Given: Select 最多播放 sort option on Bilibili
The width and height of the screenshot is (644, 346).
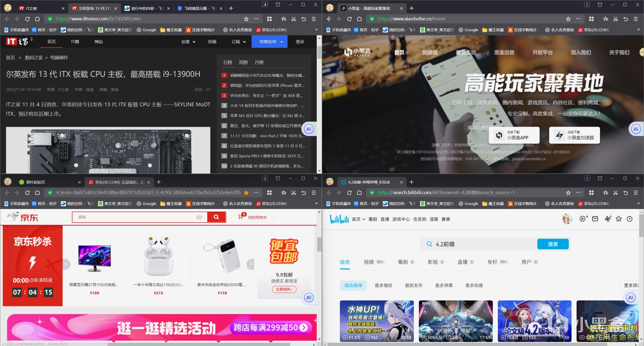Looking at the screenshot, I should click(x=383, y=285).
